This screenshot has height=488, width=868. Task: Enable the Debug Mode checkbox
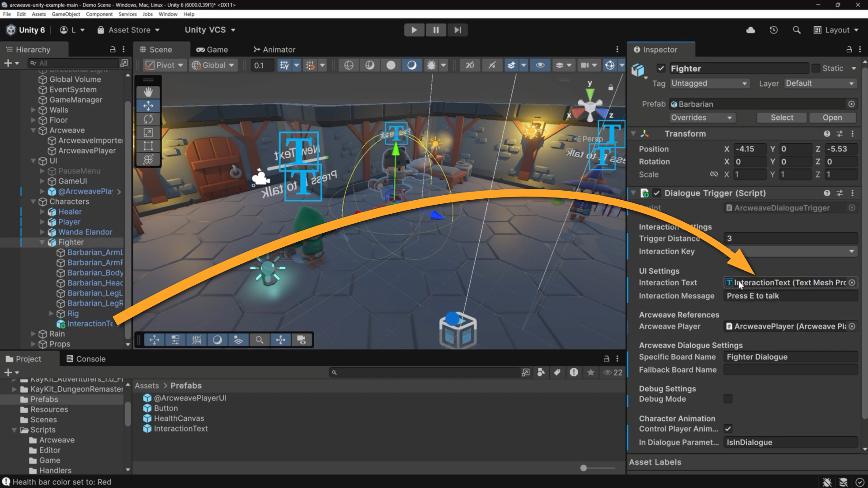(728, 399)
